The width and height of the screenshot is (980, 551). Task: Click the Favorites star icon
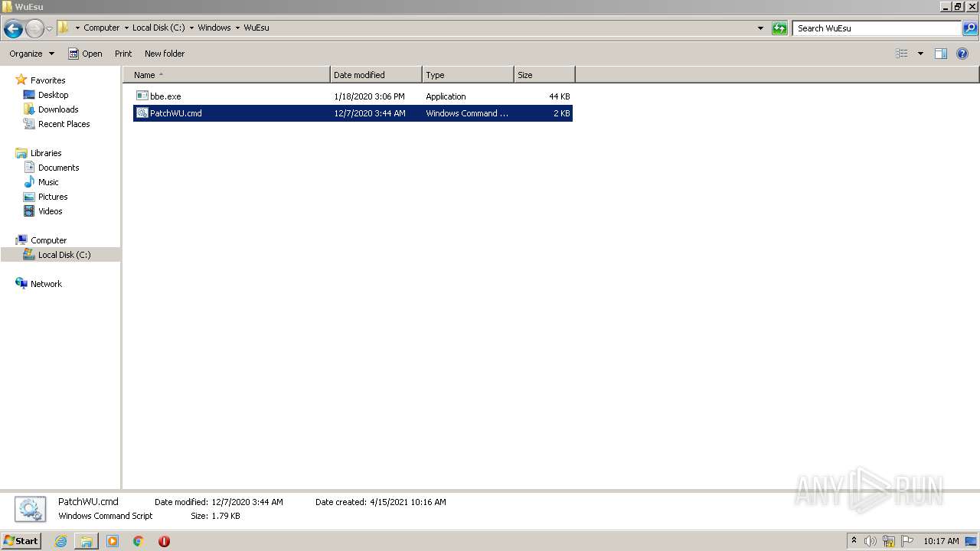(21, 80)
